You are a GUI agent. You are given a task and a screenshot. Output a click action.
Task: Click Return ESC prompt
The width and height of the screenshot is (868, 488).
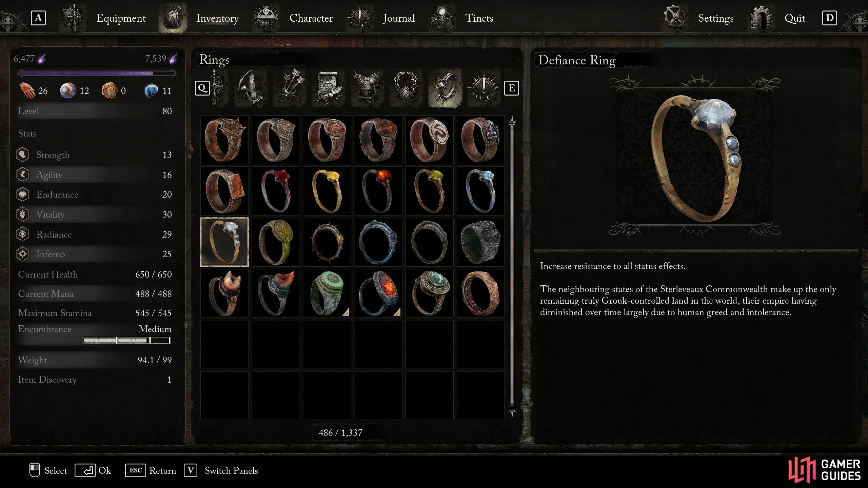coord(151,470)
